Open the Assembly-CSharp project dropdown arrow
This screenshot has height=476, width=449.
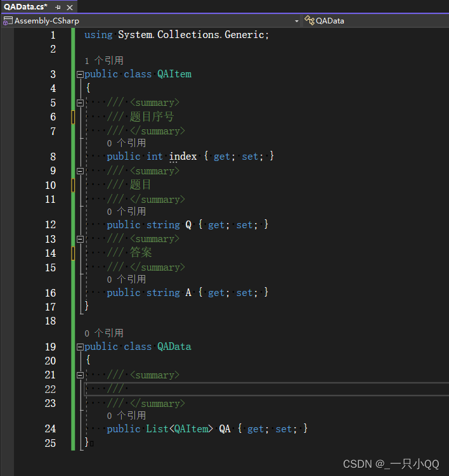(297, 21)
